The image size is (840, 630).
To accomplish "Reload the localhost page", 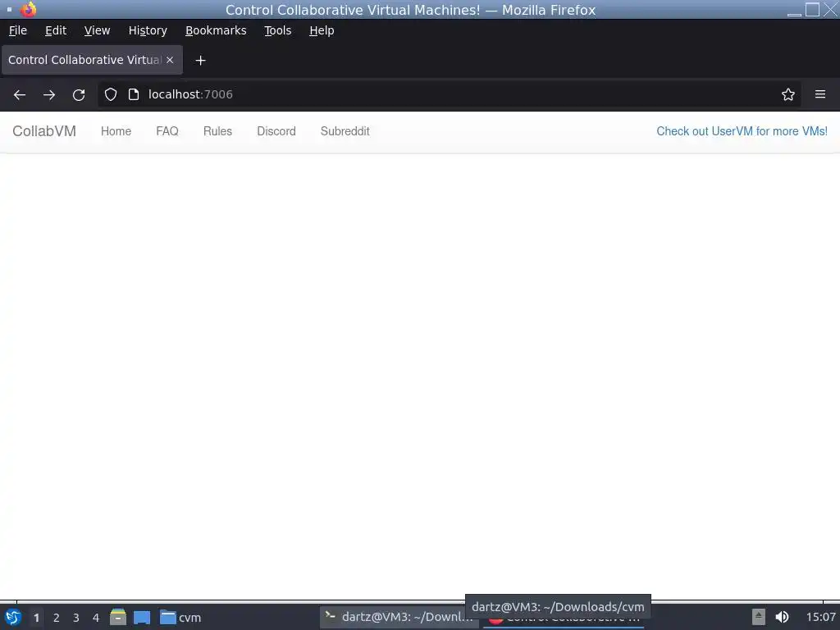I will [79, 95].
